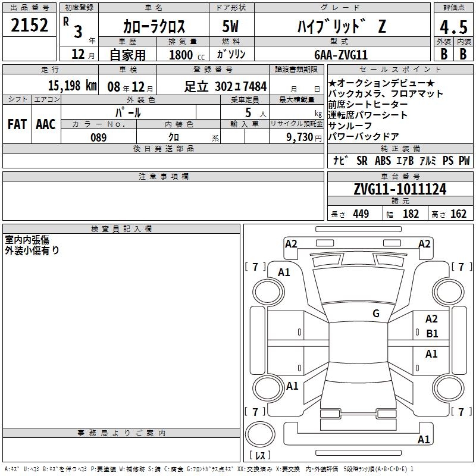Select the shift value FAT
Screen dimensions: 476x476
tap(17, 124)
